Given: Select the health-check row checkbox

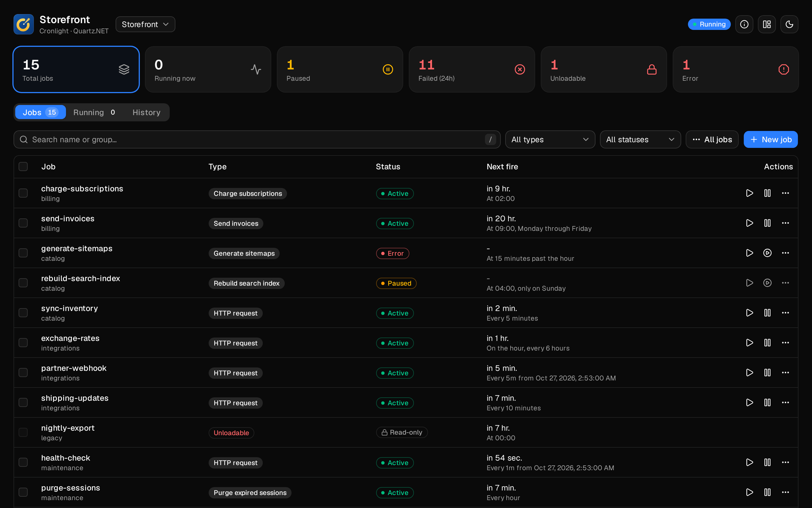Looking at the screenshot, I should pyautogui.click(x=23, y=462).
